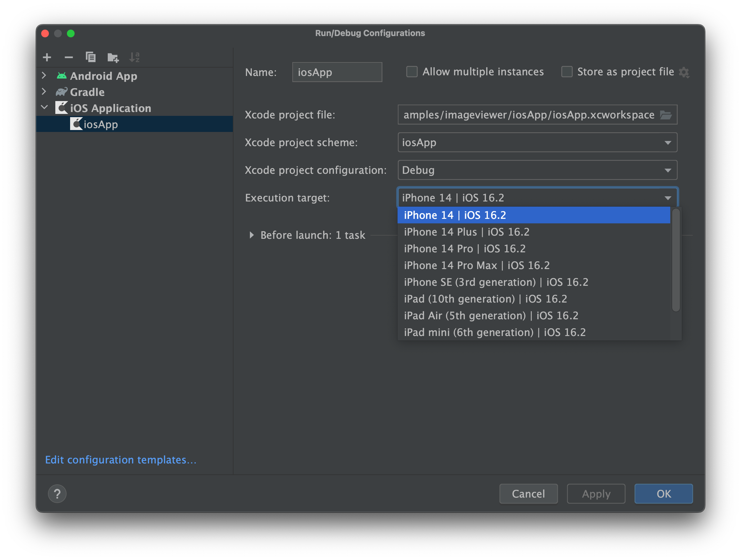Check Store as project file
The image size is (741, 560).
click(566, 72)
